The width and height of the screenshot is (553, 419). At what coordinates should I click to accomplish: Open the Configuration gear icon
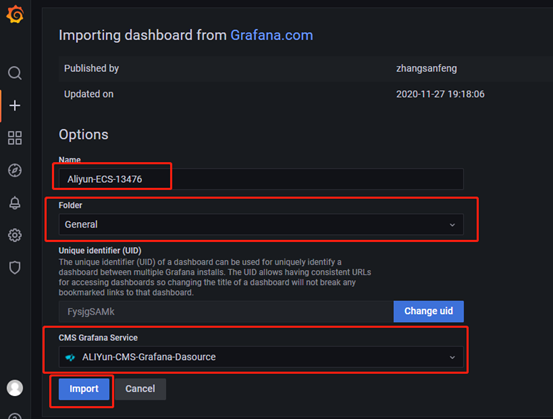[15, 235]
